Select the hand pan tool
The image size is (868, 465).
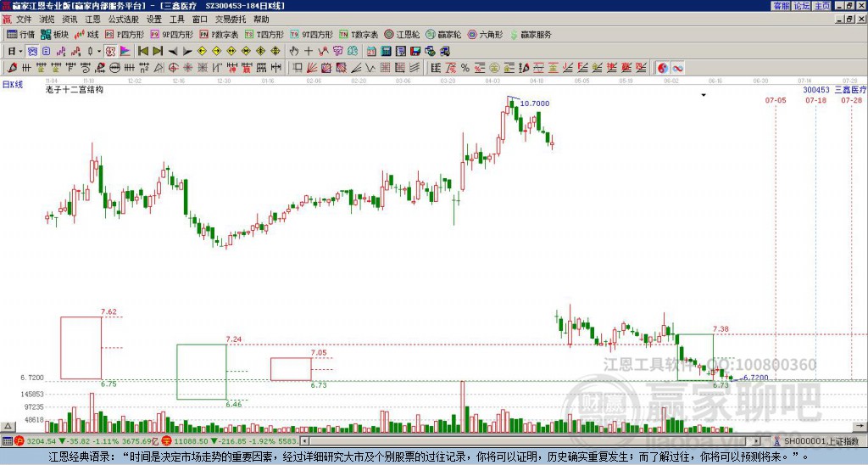click(x=294, y=52)
